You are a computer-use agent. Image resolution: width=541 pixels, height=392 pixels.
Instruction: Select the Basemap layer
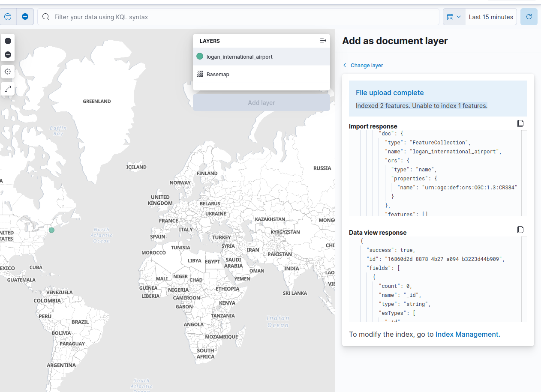pos(218,74)
